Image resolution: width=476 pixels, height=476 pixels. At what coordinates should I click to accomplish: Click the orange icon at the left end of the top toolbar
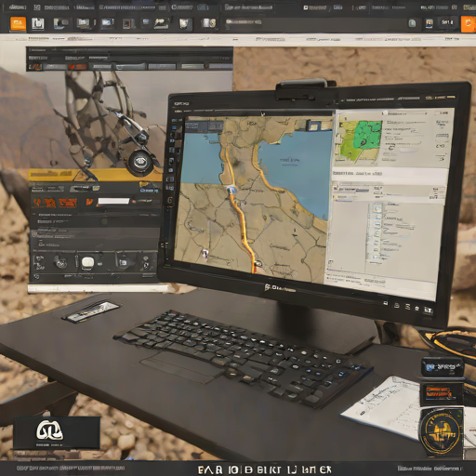tap(19, 23)
